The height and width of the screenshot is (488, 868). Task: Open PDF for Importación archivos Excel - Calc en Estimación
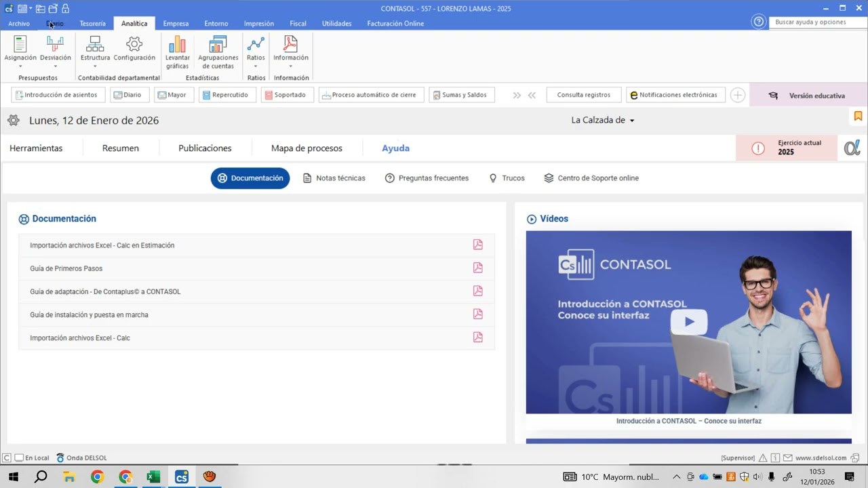pyautogui.click(x=478, y=245)
